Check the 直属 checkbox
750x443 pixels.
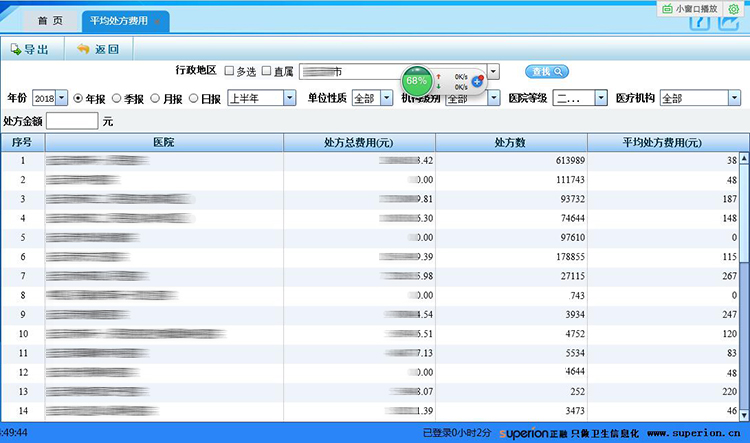pos(266,71)
